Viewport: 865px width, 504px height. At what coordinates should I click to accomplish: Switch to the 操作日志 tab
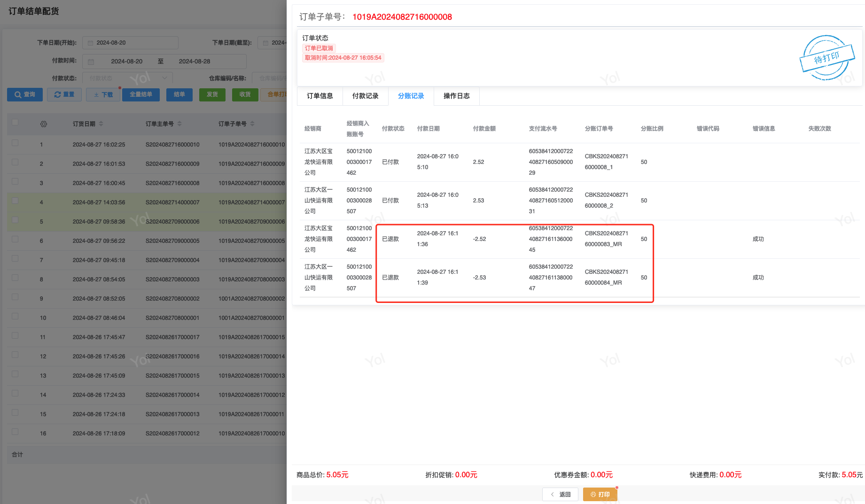[456, 96]
